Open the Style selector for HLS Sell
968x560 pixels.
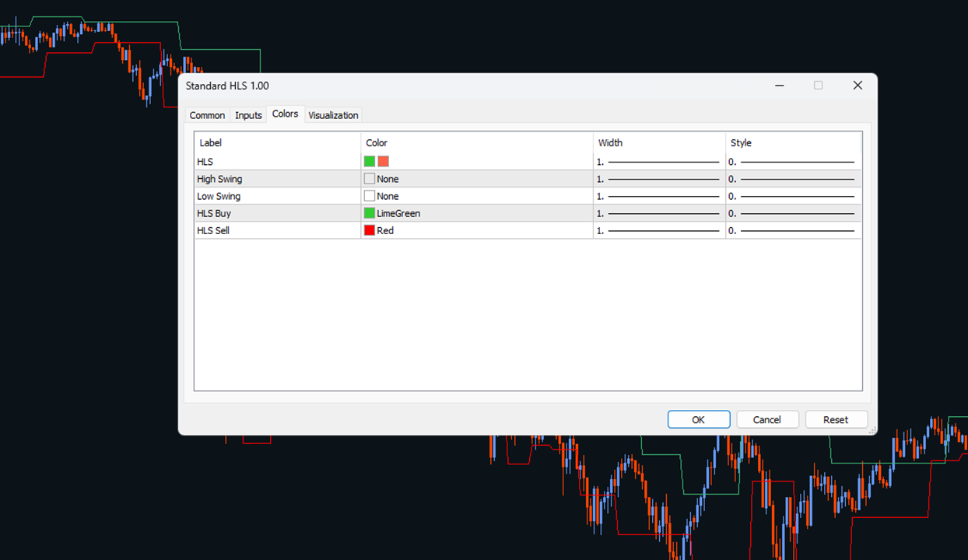(x=792, y=229)
